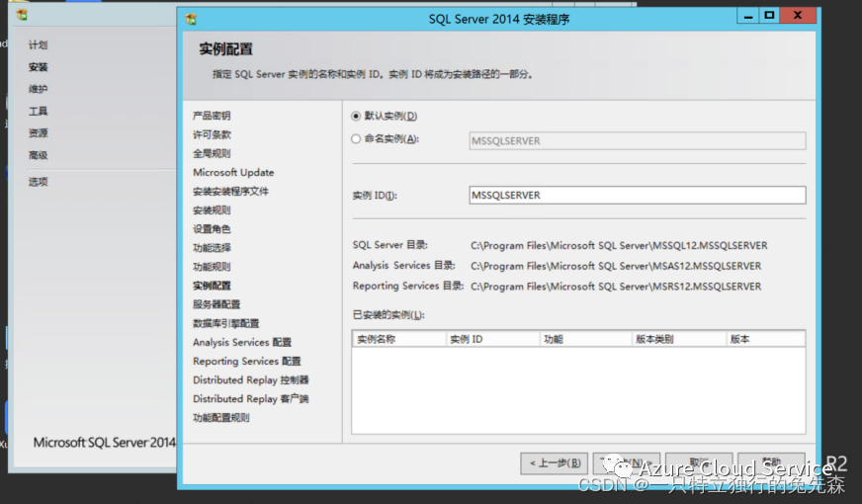Click the 帮助 help button
Viewport: 862px width, 504px height.
point(771,462)
